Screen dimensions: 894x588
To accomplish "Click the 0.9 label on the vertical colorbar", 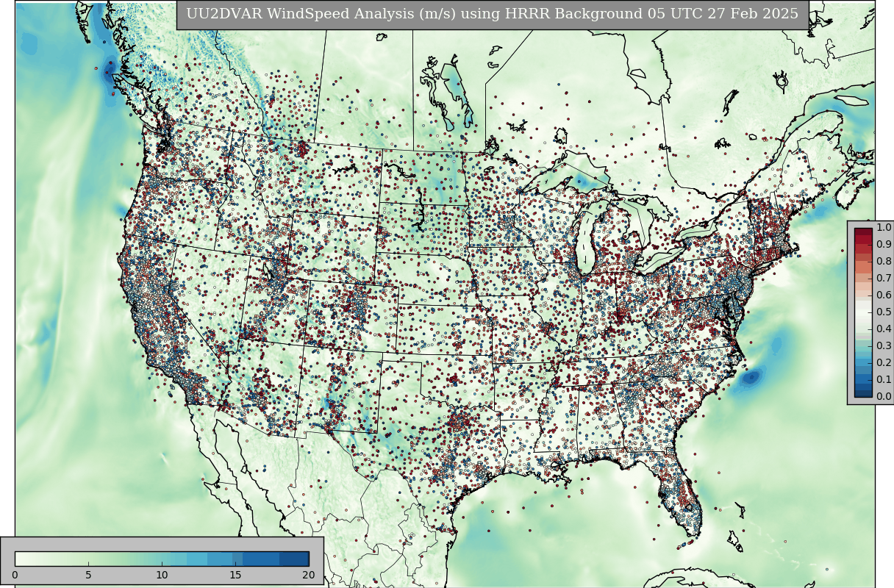I will [x=884, y=245].
